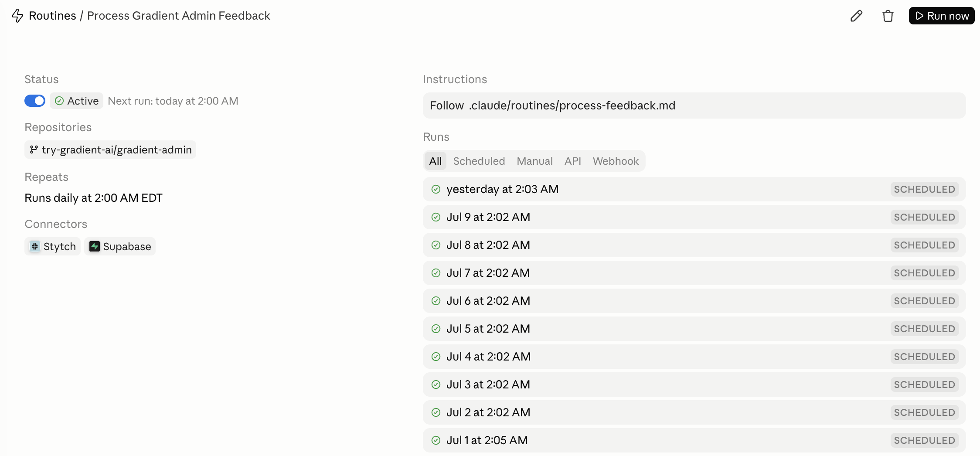Show only API runs
Image resolution: width=980 pixels, height=456 pixels.
point(572,161)
